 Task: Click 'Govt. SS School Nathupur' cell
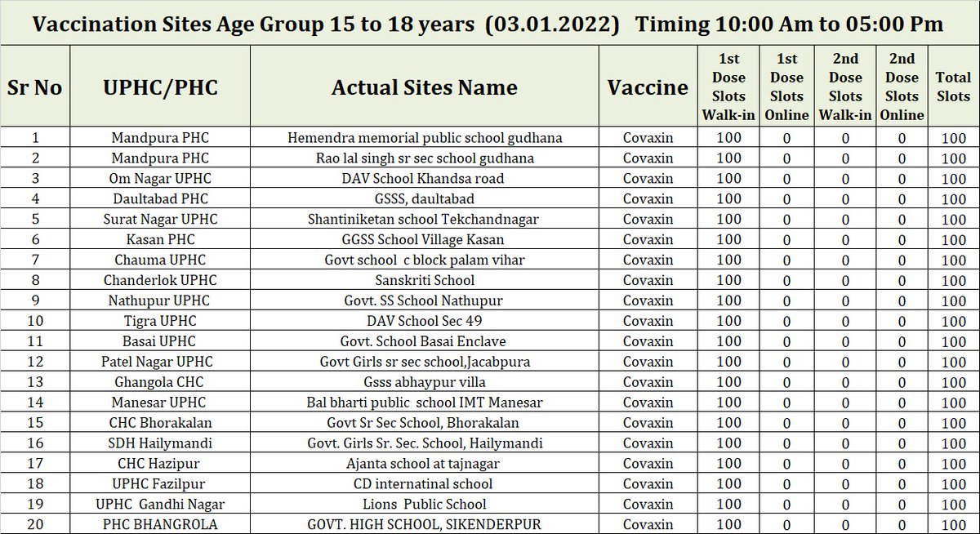[425, 301]
